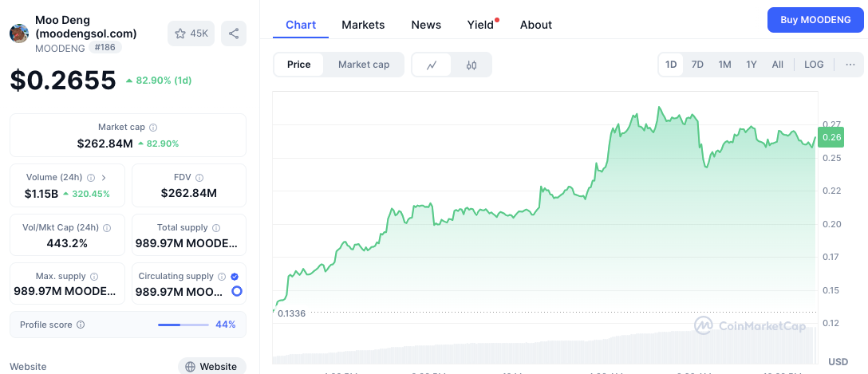
Task: Open the Markets tab
Action: pos(363,25)
